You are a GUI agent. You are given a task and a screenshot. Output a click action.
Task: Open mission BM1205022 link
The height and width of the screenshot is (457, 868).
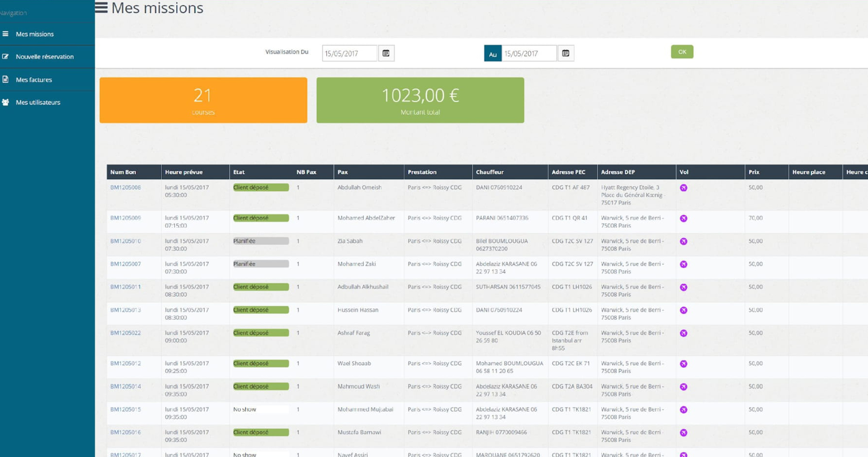125,333
